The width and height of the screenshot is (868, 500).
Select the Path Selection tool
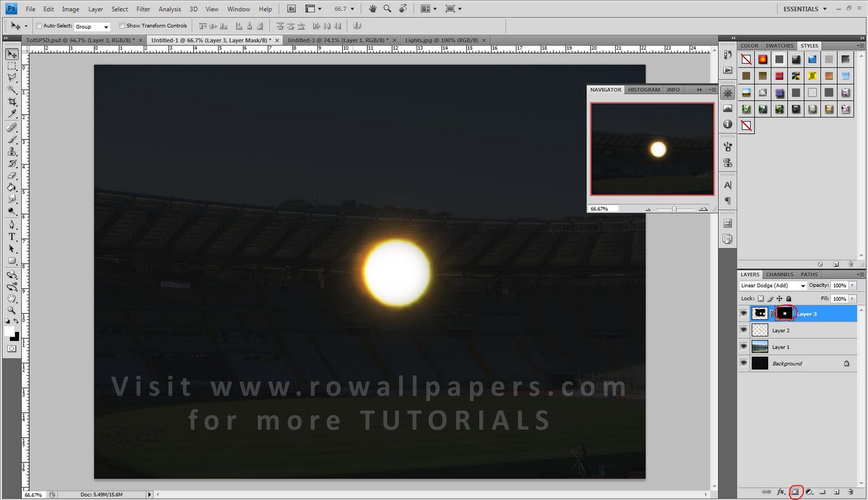[11, 249]
